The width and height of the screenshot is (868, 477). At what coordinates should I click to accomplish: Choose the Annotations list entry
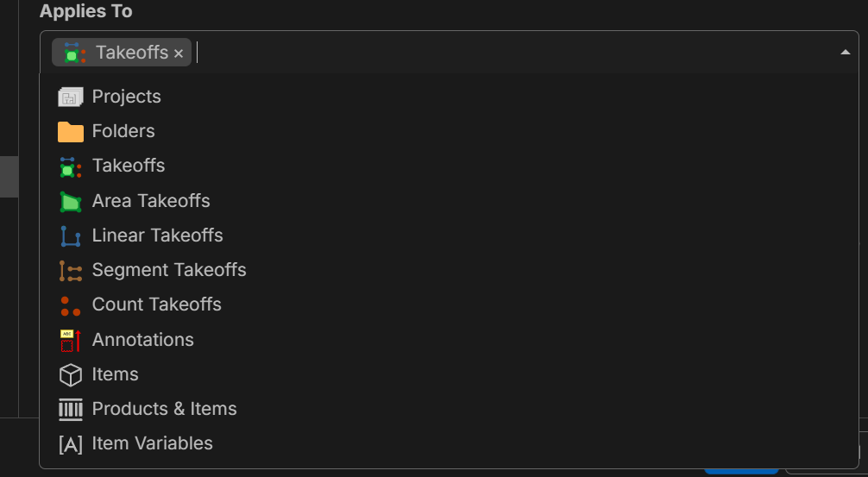142,340
